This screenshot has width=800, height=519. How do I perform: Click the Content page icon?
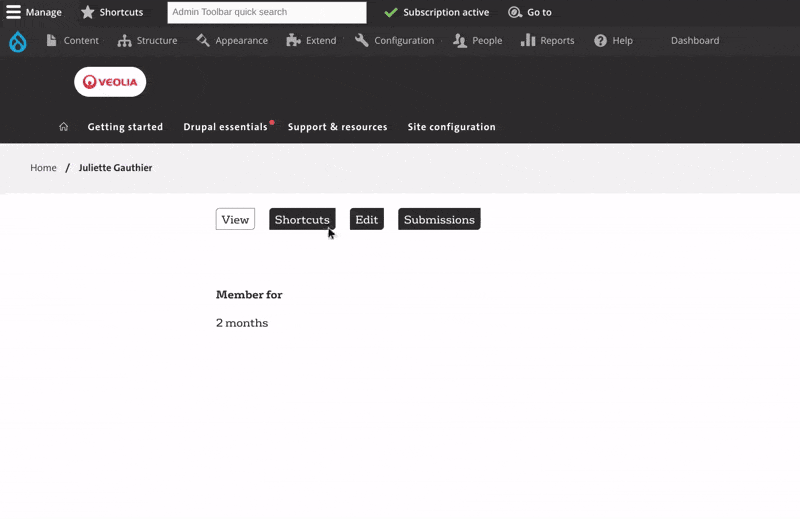click(51, 41)
